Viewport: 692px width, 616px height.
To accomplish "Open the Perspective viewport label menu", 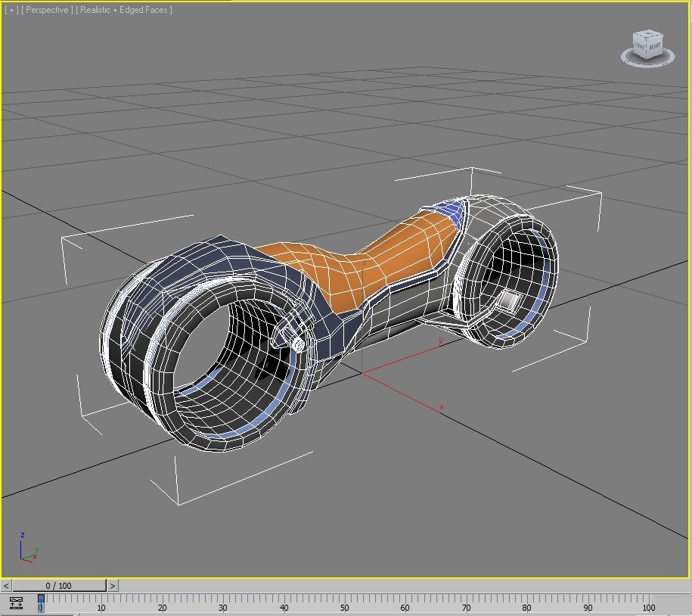I will coord(47,10).
